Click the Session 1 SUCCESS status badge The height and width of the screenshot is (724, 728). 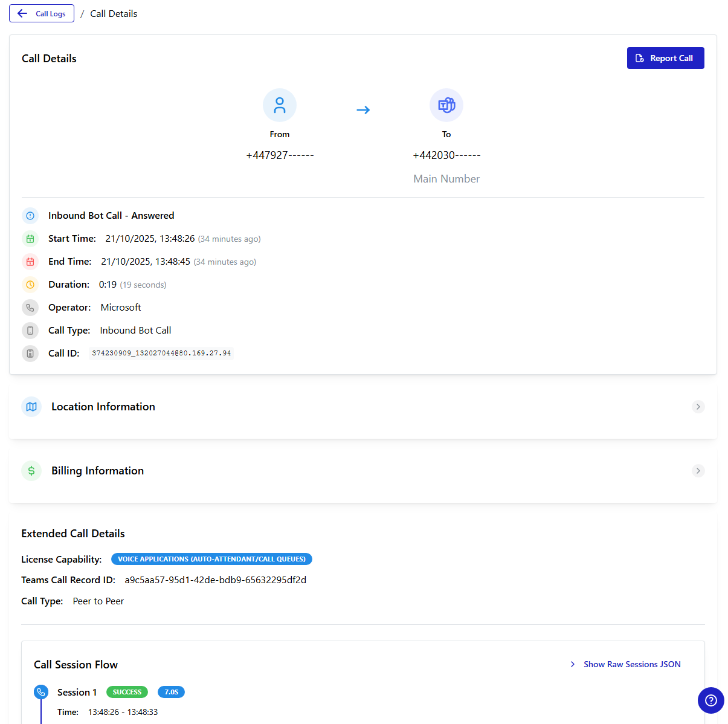coord(127,692)
